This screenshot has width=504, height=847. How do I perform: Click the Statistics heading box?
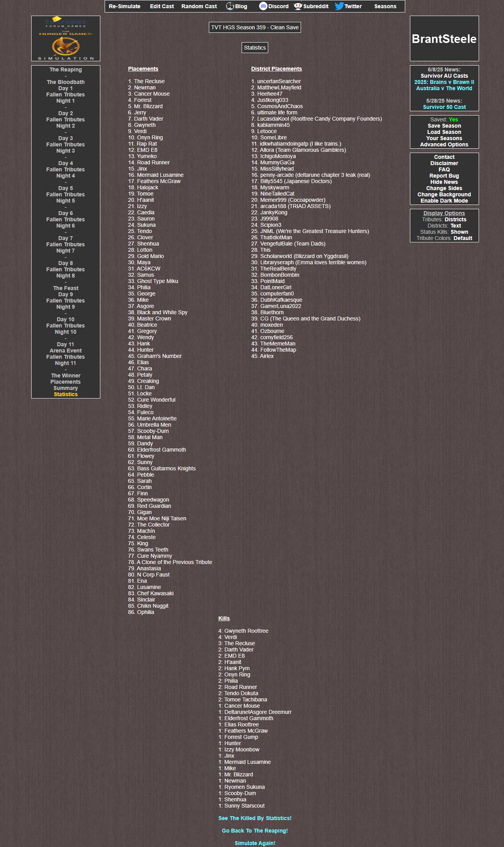tap(255, 48)
